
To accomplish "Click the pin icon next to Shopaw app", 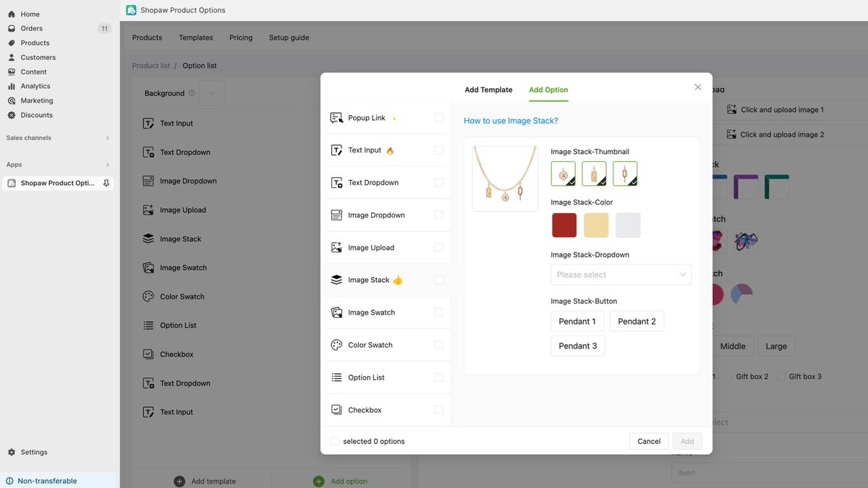I will pyautogui.click(x=106, y=183).
